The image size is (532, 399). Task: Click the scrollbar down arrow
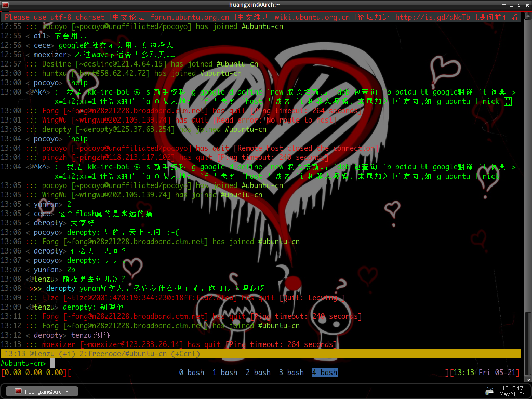coord(528,380)
